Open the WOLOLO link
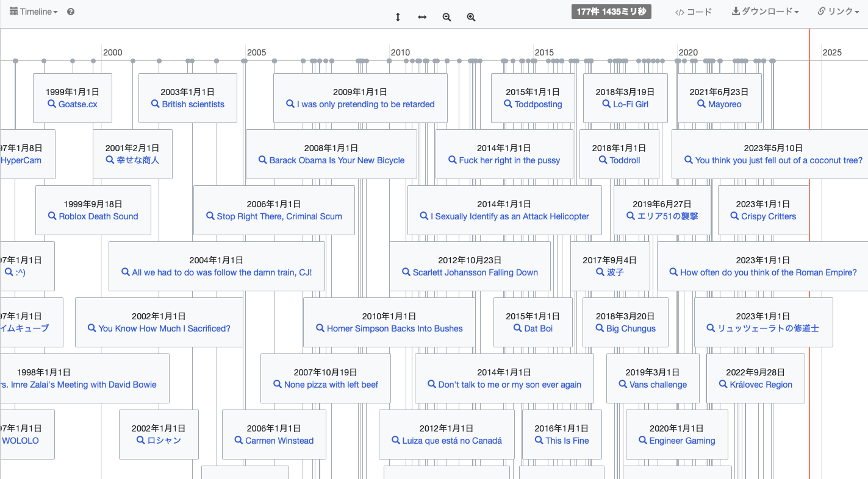Viewport: 868px width, 479px height. [x=20, y=441]
